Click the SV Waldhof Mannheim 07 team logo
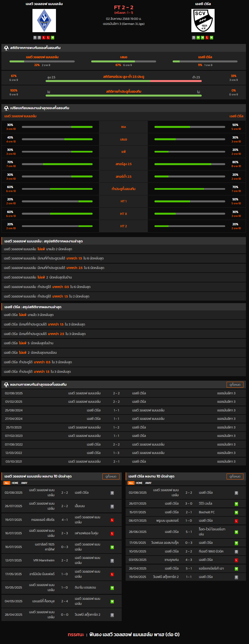249x644 pixels. (x=44, y=20)
